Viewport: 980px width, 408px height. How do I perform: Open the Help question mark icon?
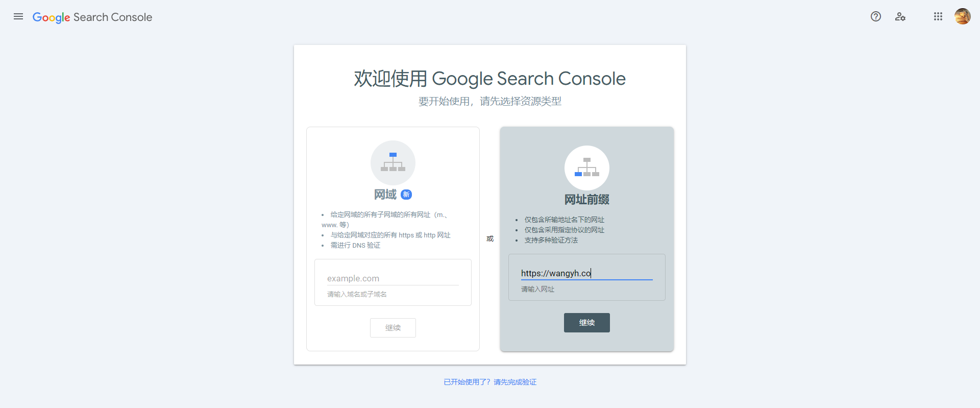tap(876, 16)
